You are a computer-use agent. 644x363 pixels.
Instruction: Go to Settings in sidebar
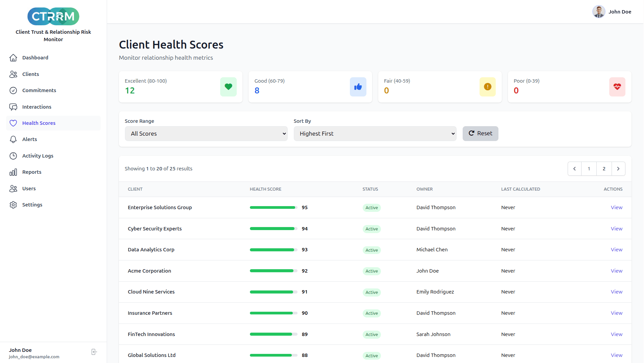pos(32,205)
